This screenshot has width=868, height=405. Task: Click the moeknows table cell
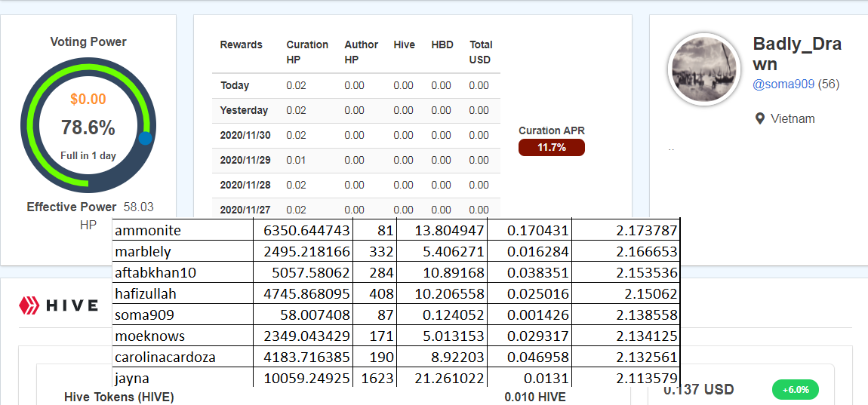pyautogui.click(x=183, y=336)
